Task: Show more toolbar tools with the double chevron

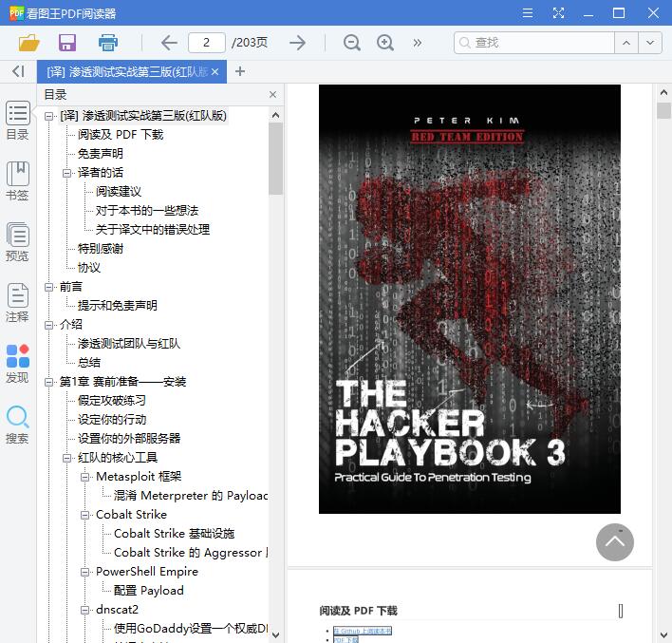Action: click(x=418, y=43)
